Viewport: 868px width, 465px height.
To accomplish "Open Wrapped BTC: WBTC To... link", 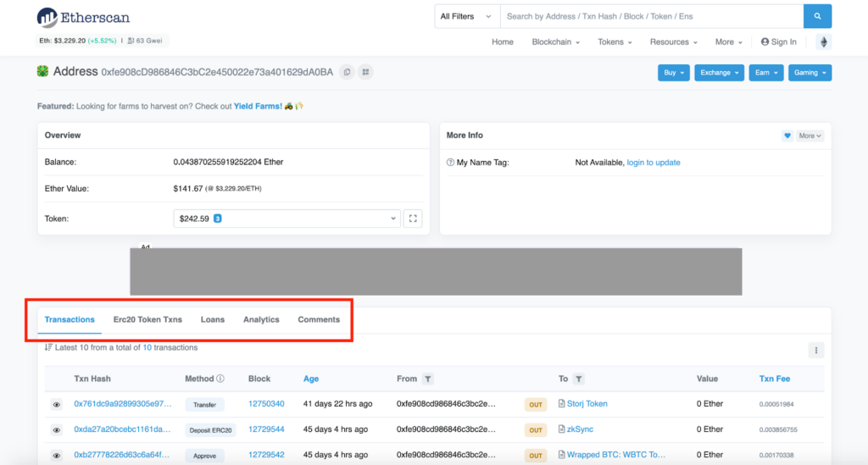I will pyautogui.click(x=616, y=455).
